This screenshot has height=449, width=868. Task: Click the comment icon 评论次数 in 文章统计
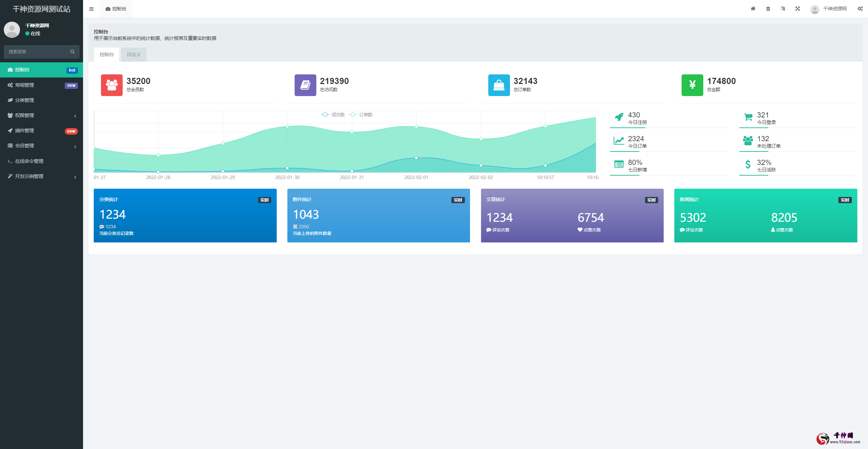pyautogui.click(x=489, y=230)
